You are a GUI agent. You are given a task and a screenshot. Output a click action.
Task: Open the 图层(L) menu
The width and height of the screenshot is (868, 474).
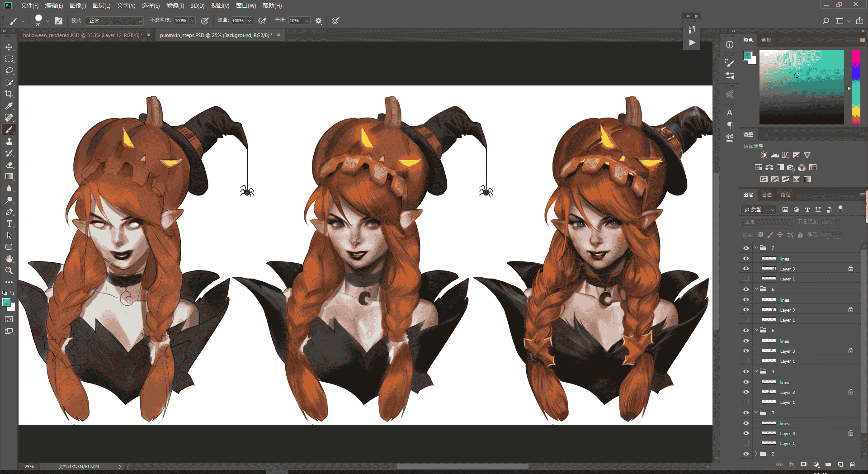(101, 5)
